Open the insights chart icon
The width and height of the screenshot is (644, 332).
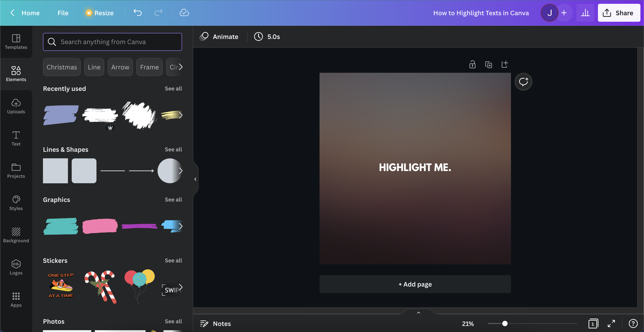click(x=585, y=13)
